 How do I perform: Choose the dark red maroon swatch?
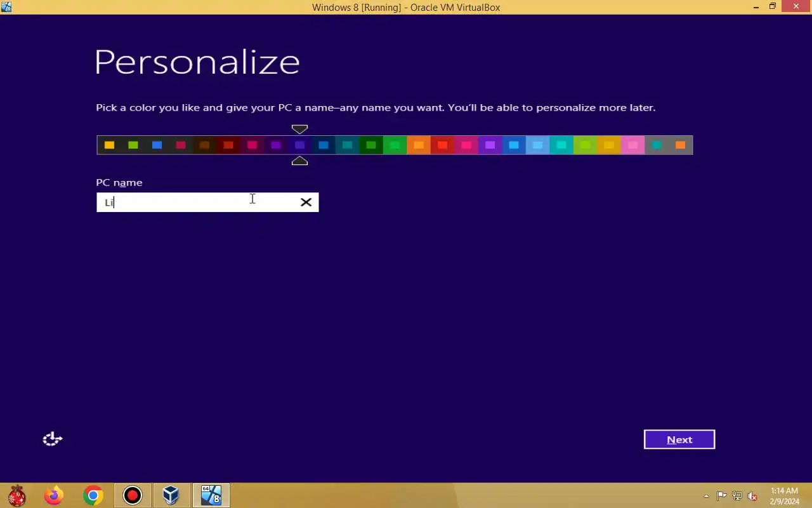click(x=228, y=145)
